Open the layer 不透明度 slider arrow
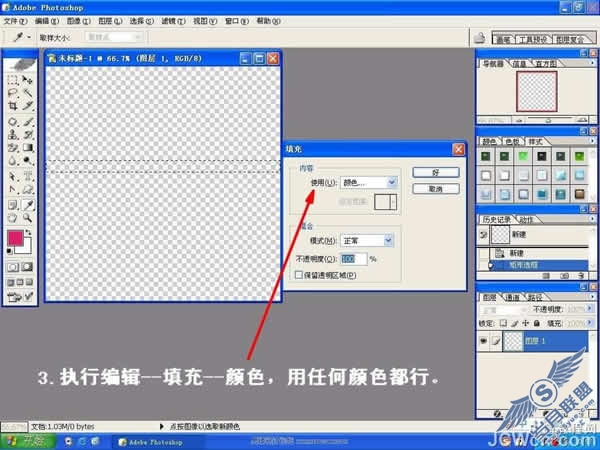Screen dimensions: 600x450 tap(590, 308)
